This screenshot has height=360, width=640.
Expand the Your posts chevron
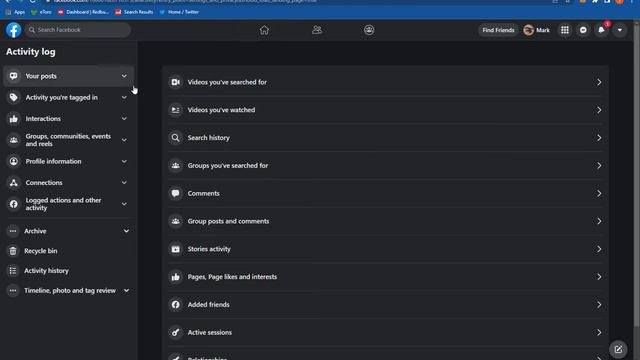[x=124, y=76]
